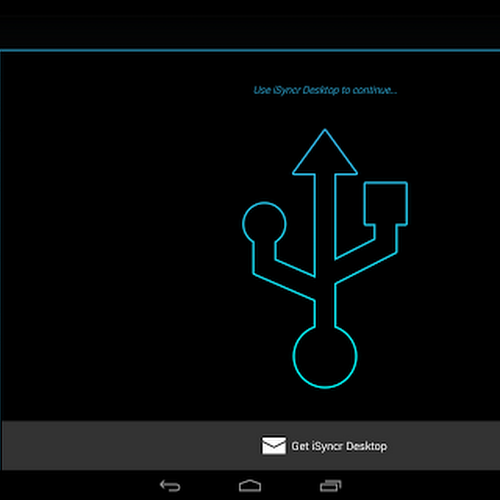Open the recent apps navigation icon
The image size is (500, 500).
coord(330,486)
